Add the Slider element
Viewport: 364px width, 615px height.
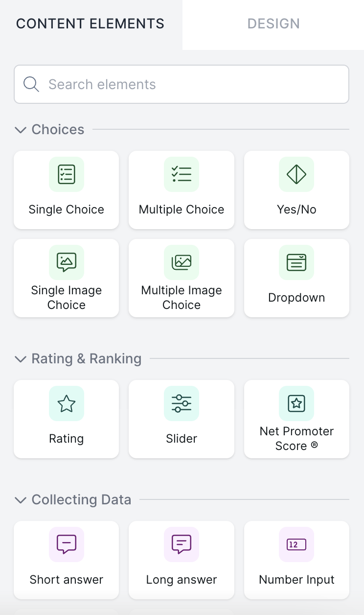pos(182,419)
